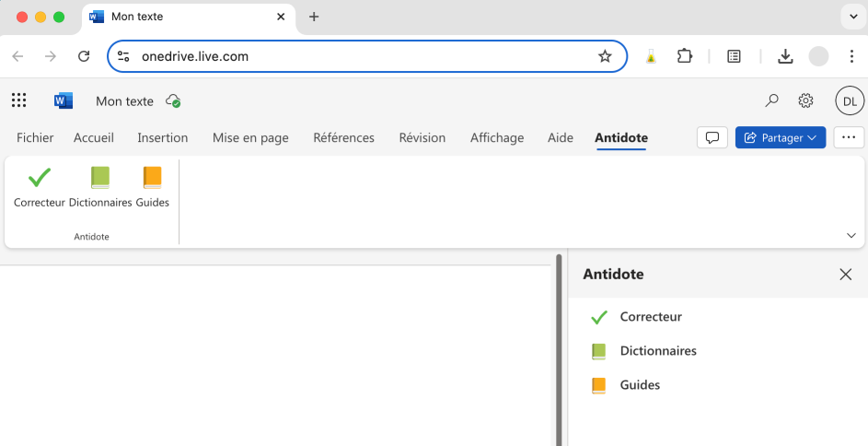This screenshot has width=868, height=446.
Task: Collapse the ribbon with the chevron arrow
Action: [x=851, y=235]
